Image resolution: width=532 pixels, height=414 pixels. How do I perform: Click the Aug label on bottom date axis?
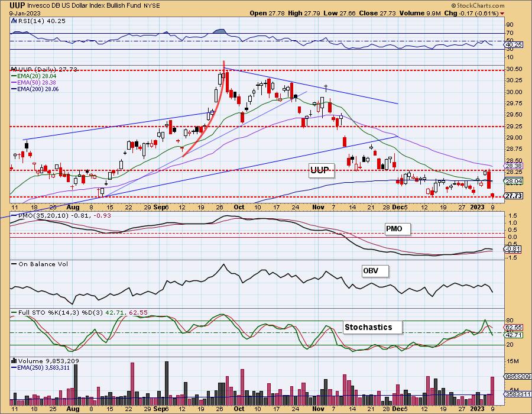coord(73,409)
